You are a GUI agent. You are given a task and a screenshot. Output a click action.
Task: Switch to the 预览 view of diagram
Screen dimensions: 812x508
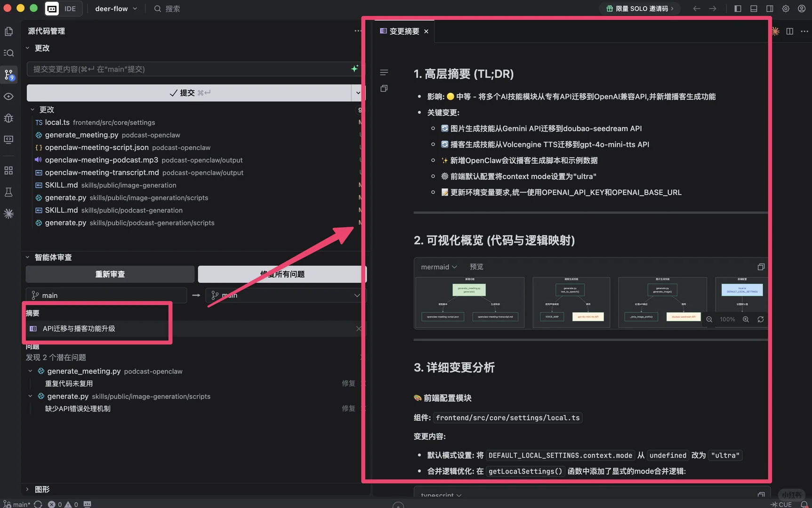tap(476, 267)
